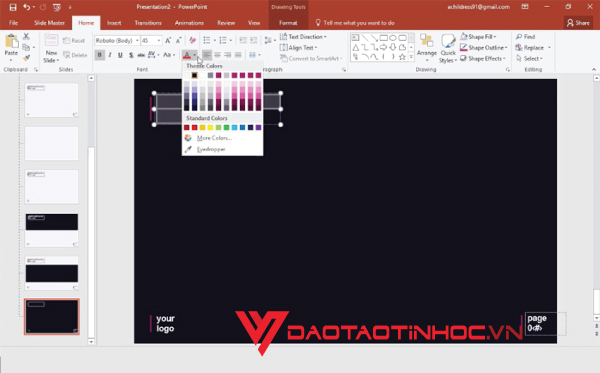Increase font size with the larger A icon
Screen dimensions: 600x373
tap(168, 41)
